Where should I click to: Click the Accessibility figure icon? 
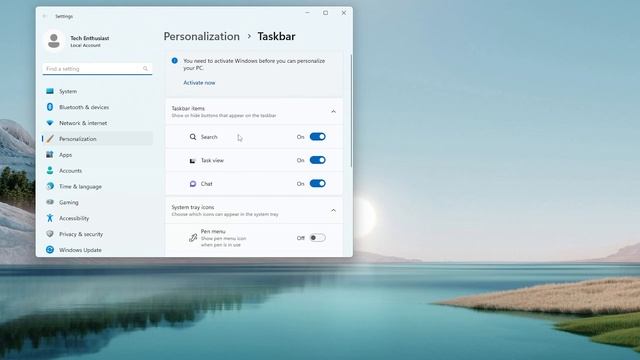[50, 218]
